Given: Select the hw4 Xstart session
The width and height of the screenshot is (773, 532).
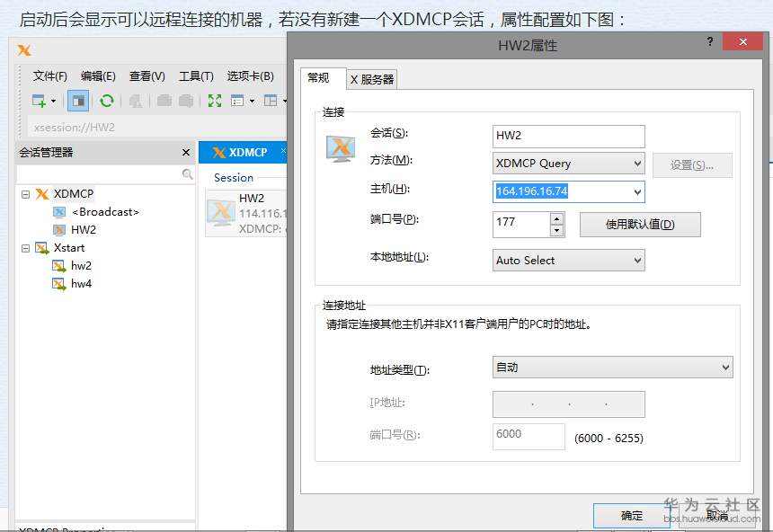Looking at the screenshot, I should (81, 283).
